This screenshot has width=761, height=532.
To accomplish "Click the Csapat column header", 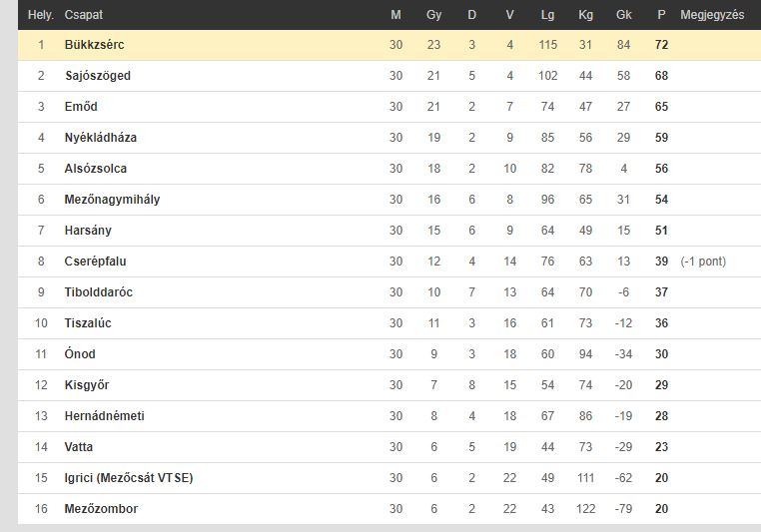I will [x=84, y=15].
